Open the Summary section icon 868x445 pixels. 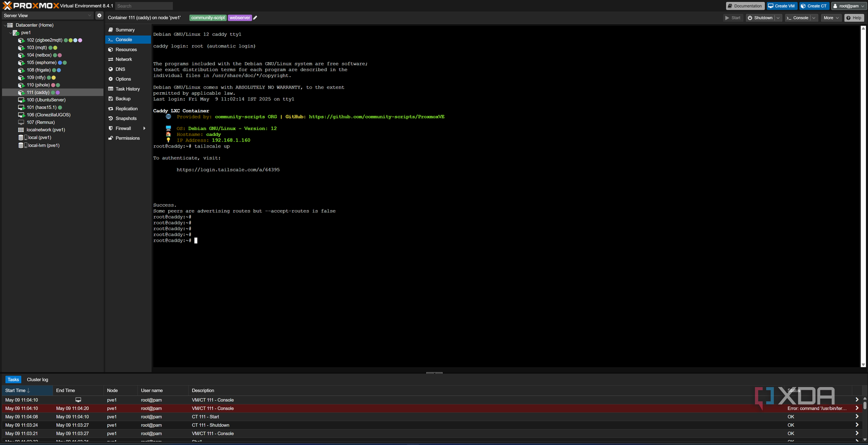(110, 30)
